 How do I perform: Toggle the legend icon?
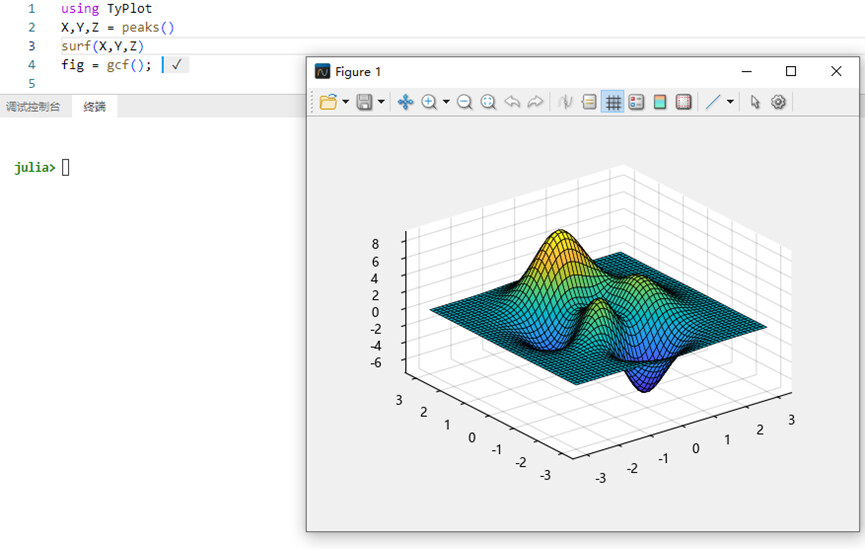click(x=636, y=102)
